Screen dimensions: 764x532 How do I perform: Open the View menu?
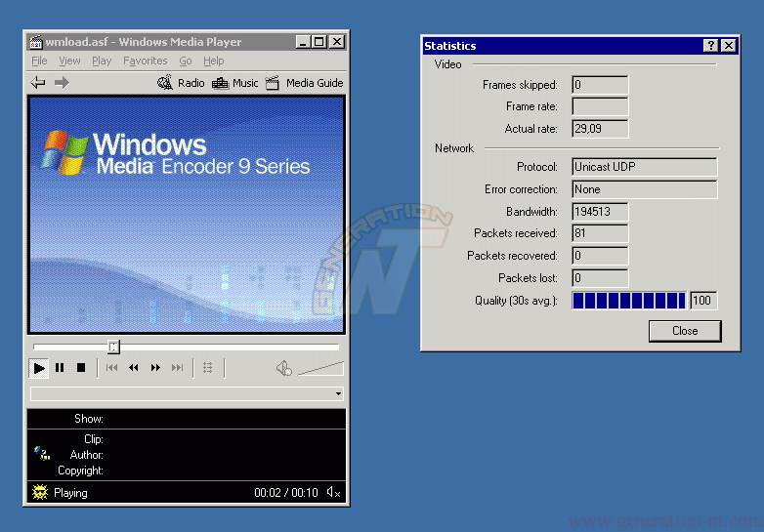(x=69, y=61)
